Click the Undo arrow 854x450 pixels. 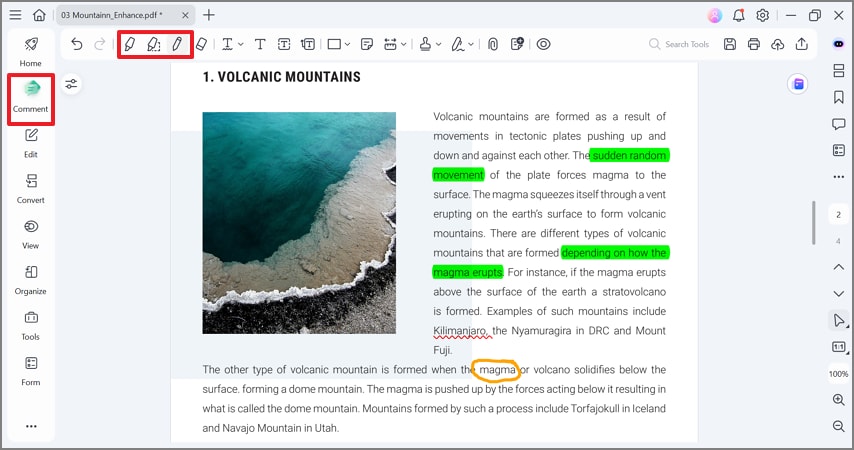[x=77, y=44]
